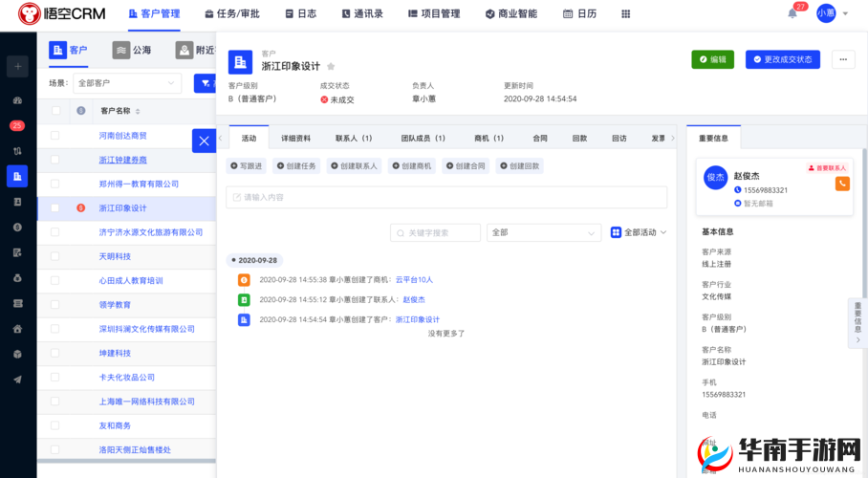Open the user menu arrow beside avatar
Screen dimensions: 868x478
[x=845, y=13]
